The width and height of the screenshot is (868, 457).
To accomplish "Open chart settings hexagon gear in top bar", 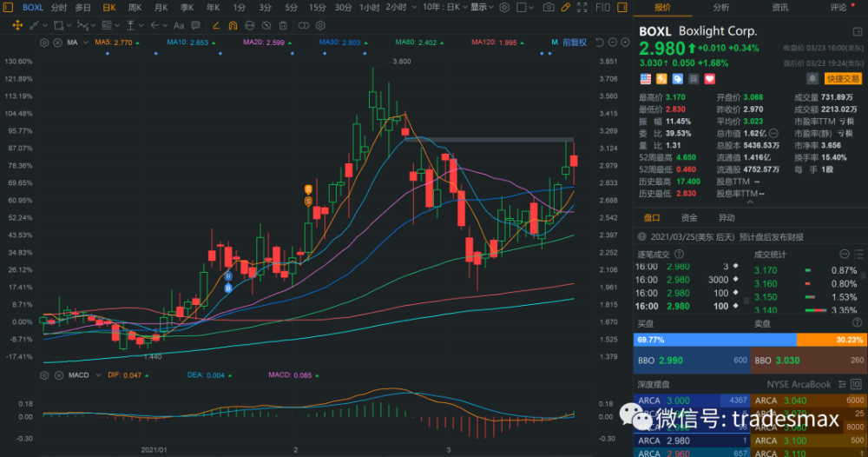I will (x=504, y=7).
